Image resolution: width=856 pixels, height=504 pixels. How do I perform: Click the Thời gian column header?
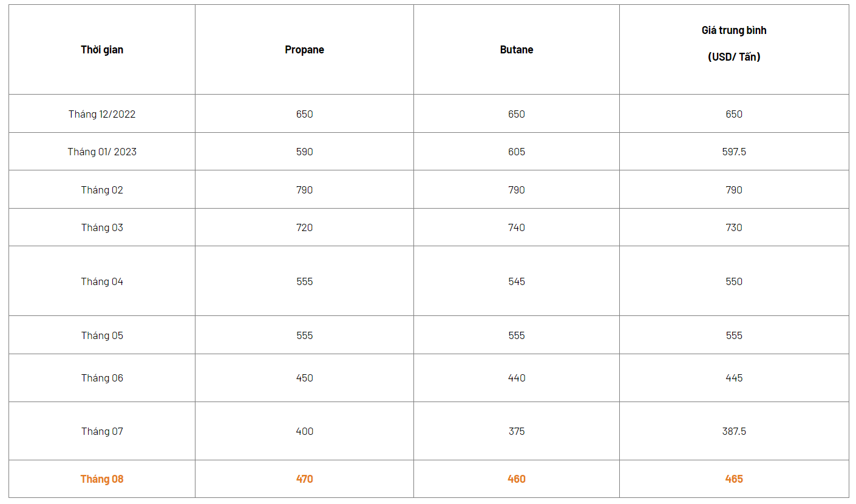[102, 50]
